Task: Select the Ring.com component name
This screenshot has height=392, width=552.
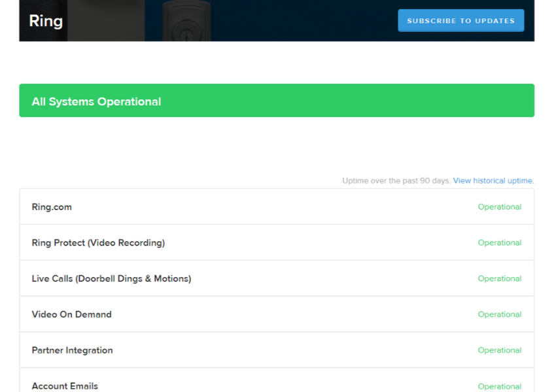Action: (x=52, y=207)
